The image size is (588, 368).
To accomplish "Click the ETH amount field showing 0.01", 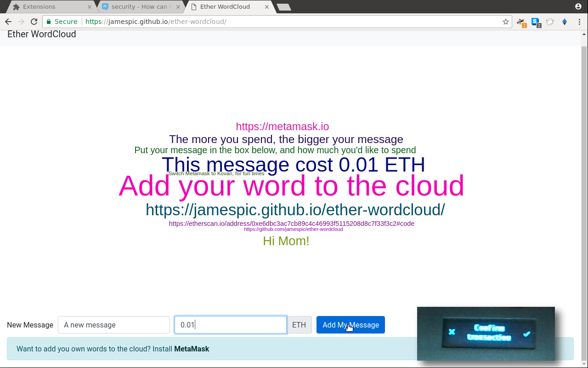I will (x=231, y=325).
